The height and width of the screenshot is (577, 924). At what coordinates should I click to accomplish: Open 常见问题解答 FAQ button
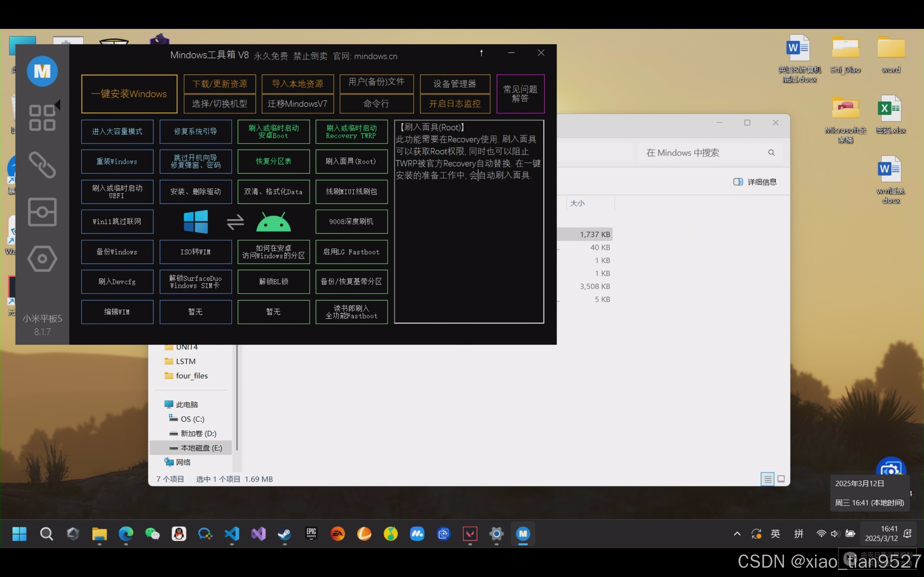(520, 94)
